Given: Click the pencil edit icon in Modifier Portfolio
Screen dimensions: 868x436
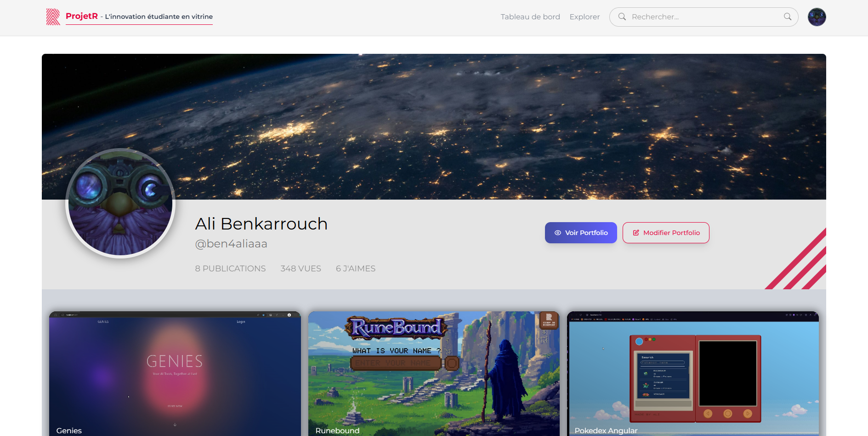Looking at the screenshot, I should coord(636,233).
